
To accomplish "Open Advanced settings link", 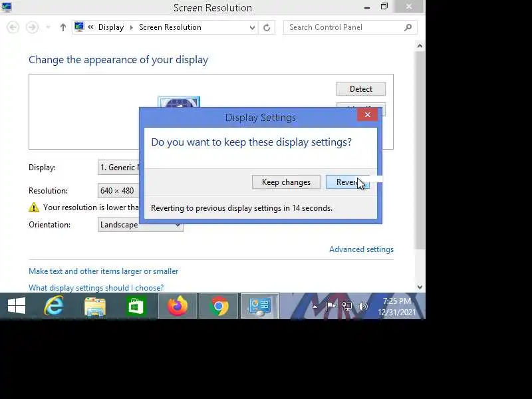I will point(361,249).
